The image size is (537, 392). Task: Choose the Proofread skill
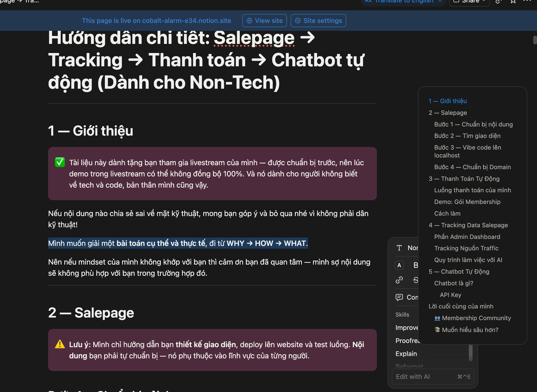point(407,341)
